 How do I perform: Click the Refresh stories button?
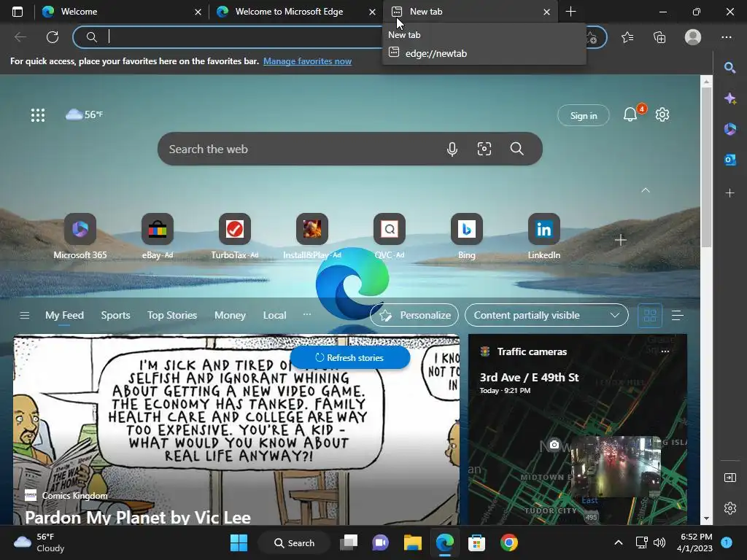click(x=349, y=357)
